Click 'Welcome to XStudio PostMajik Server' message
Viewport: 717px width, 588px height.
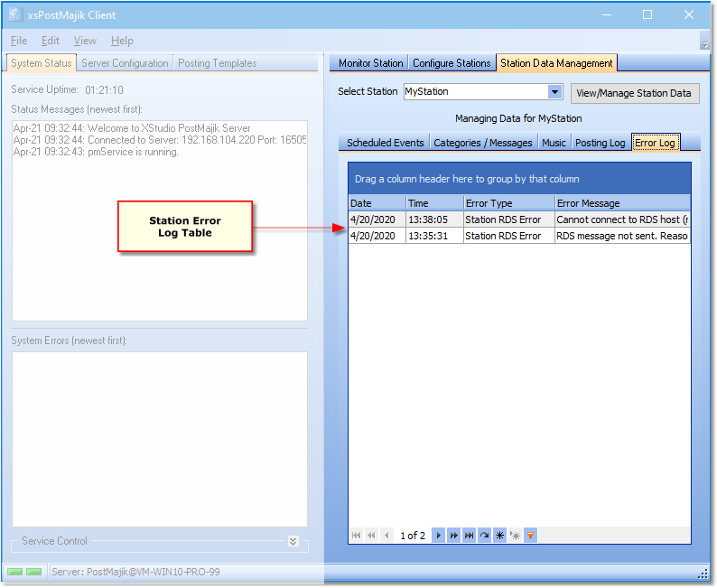tap(132, 128)
